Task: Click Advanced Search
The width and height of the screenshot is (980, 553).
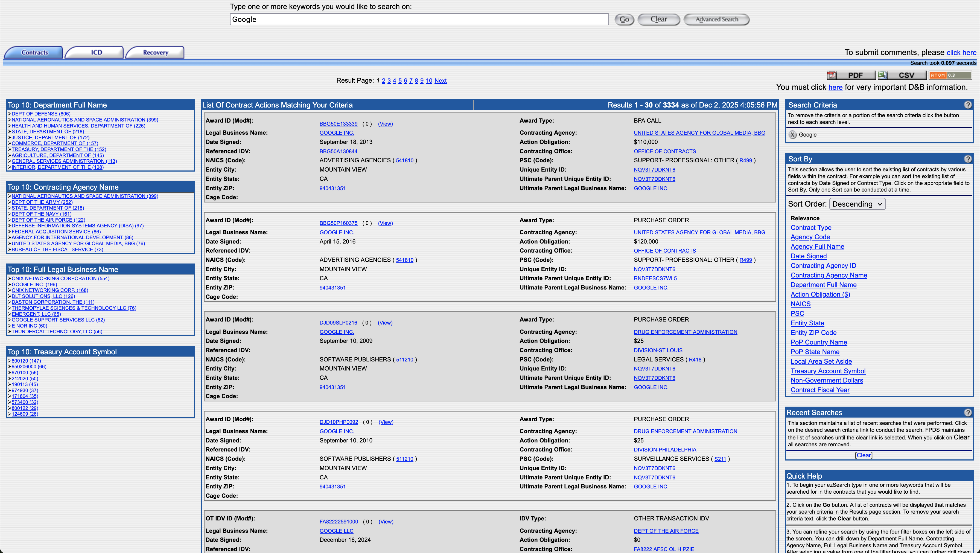Action: point(717,19)
